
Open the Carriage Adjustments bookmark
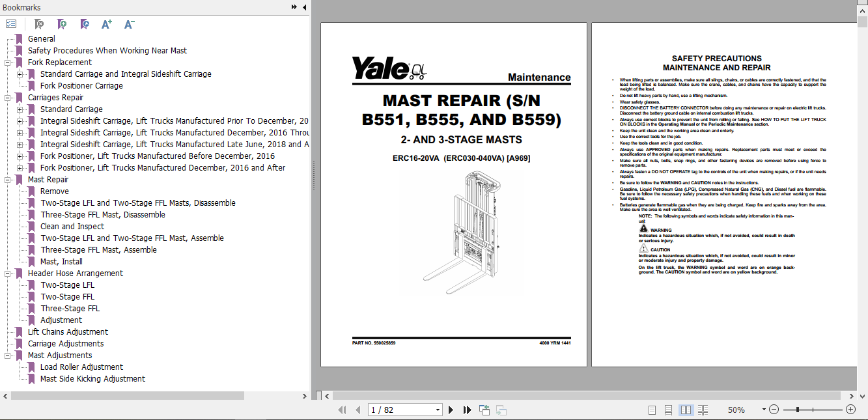(x=66, y=344)
